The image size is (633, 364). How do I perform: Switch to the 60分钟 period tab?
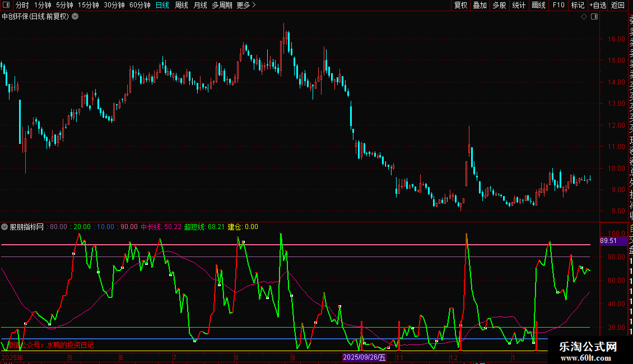139,5
